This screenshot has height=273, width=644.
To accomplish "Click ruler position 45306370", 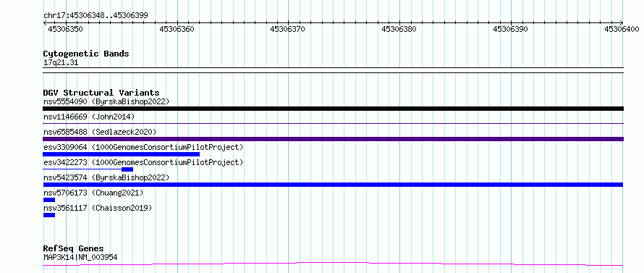I will tap(288, 29).
